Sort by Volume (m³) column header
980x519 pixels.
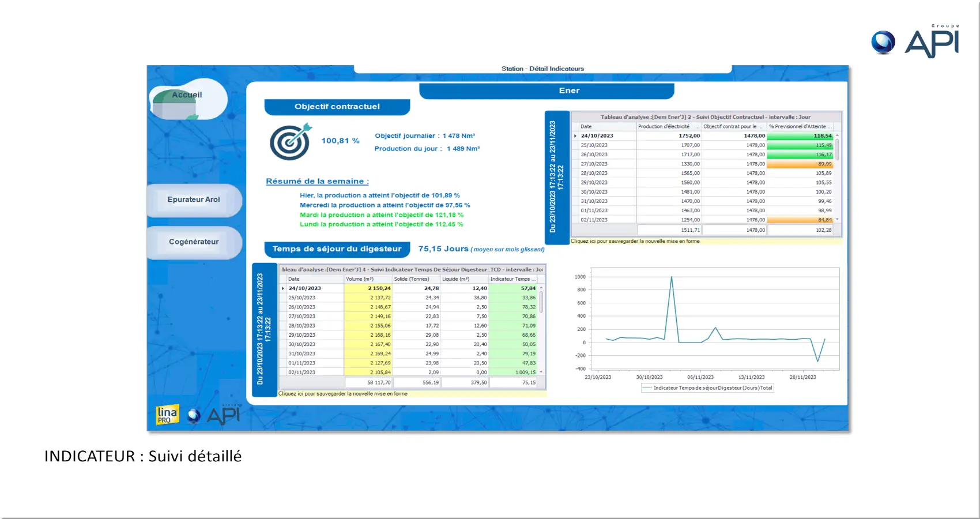point(368,279)
